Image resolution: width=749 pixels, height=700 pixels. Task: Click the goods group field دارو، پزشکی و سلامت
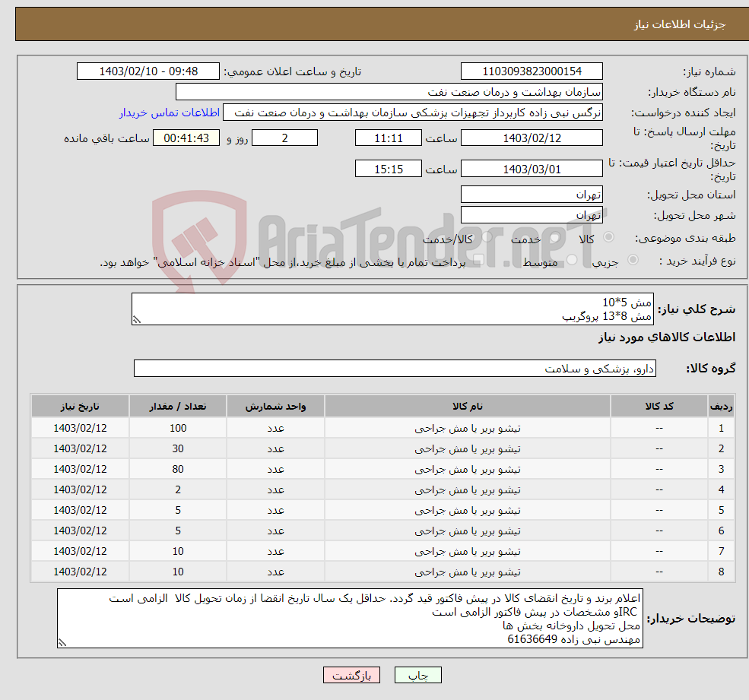point(395,368)
